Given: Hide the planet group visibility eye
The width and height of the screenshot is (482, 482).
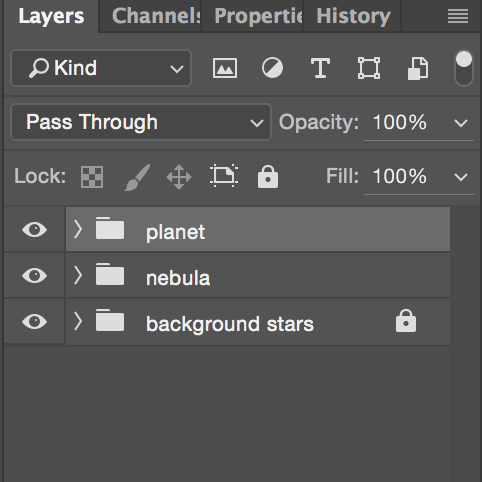Looking at the screenshot, I should [x=34, y=229].
